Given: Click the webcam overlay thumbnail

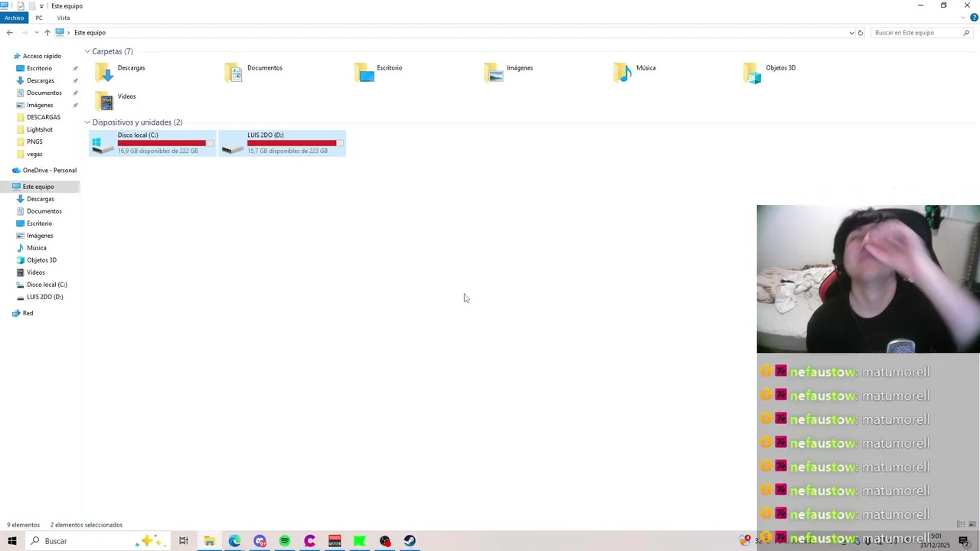Looking at the screenshot, I should click(x=868, y=279).
